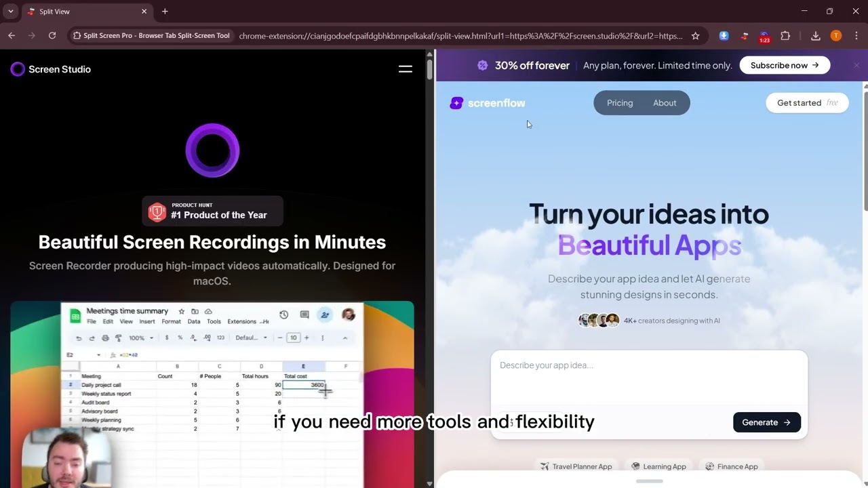Click '4K+ creators designing with AI' text

671,321
